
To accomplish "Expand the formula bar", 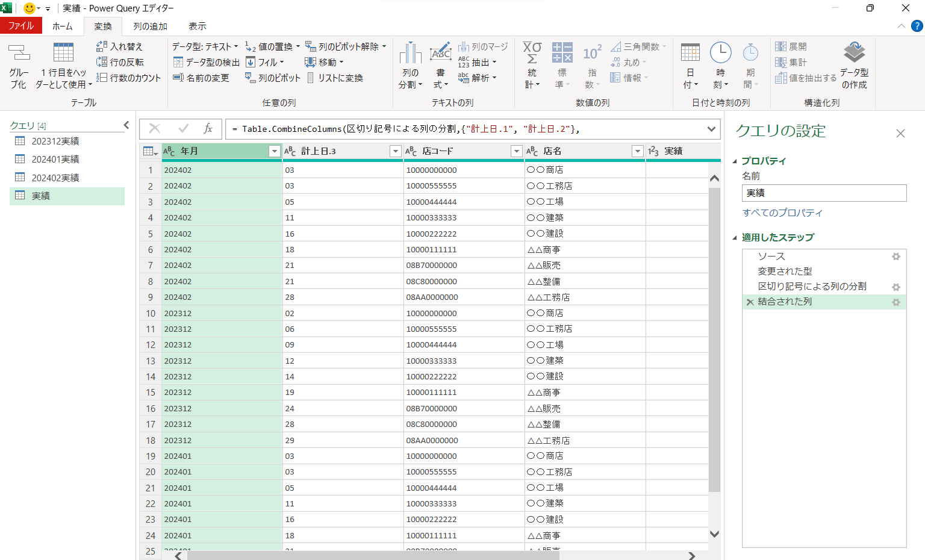I will pos(711,129).
